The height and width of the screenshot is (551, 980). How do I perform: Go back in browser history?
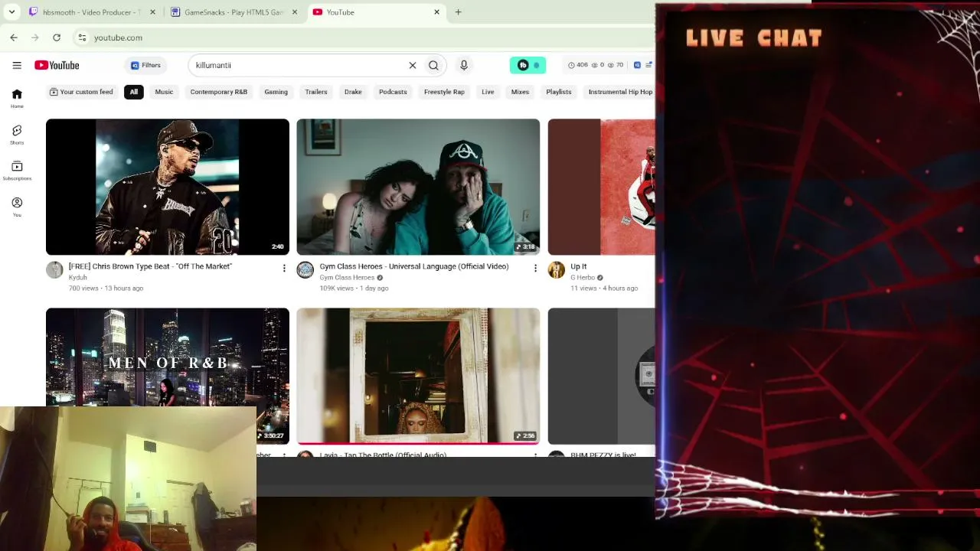point(14,37)
